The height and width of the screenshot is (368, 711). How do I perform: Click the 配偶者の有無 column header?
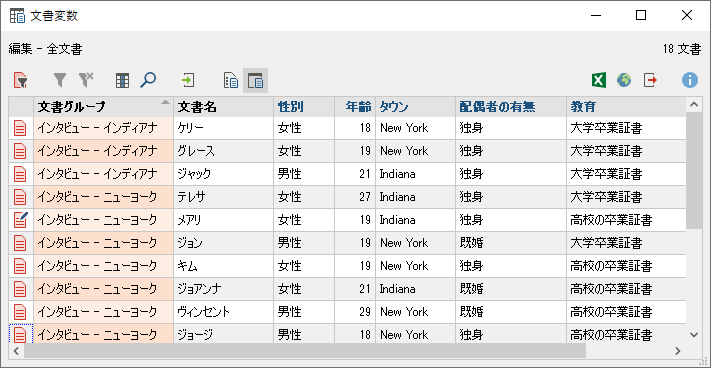point(511,107)
